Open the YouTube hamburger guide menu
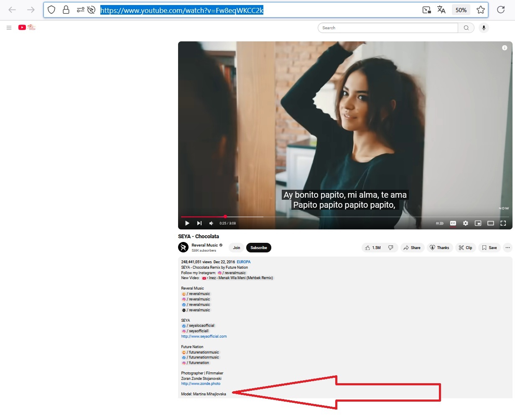This screenshot has width=515, height=420. pyautogui.click(x=9, y=28)
